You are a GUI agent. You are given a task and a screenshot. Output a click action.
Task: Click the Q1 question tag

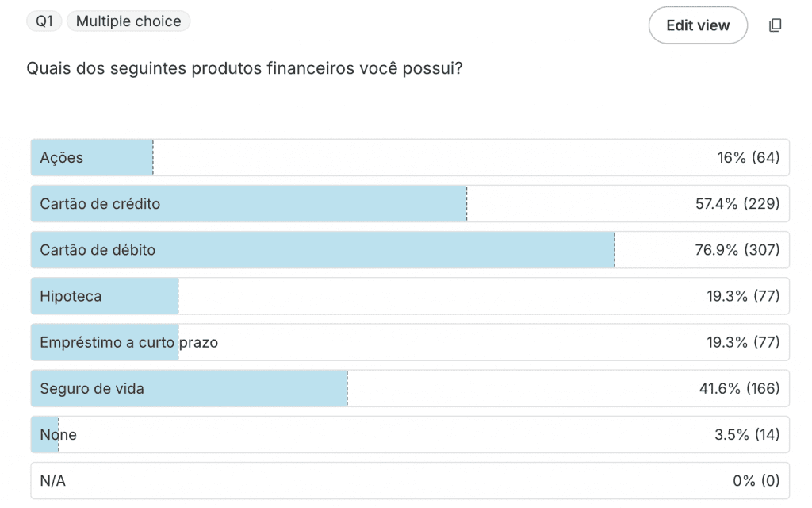coord(44,21)
